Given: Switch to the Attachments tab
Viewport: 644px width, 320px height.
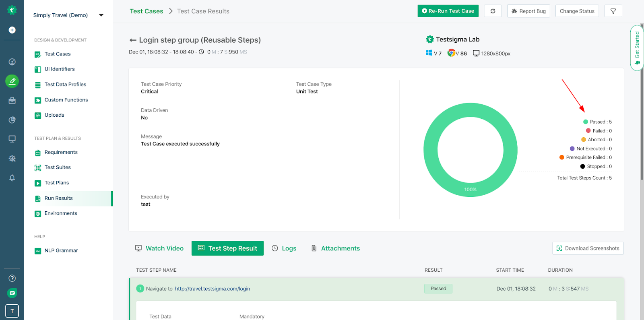Looking at the screenshot, I should click(336, 248).
